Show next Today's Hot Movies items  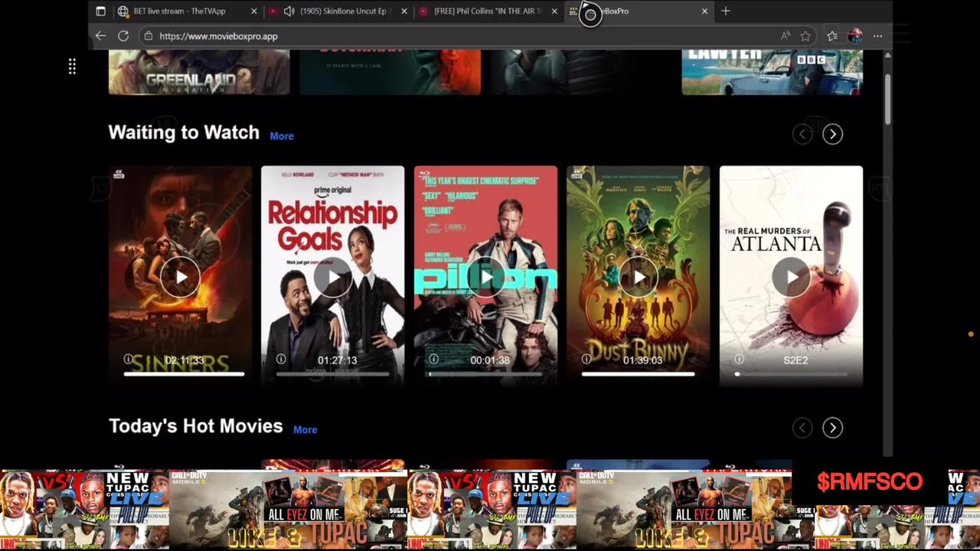(832, 428)
